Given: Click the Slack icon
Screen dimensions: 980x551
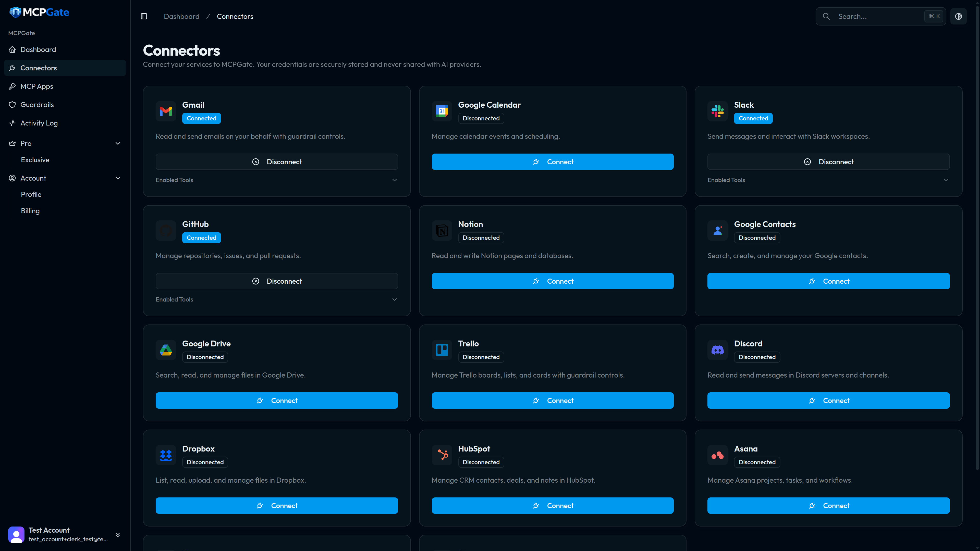Looking at the screenshot, I should 717,111.
